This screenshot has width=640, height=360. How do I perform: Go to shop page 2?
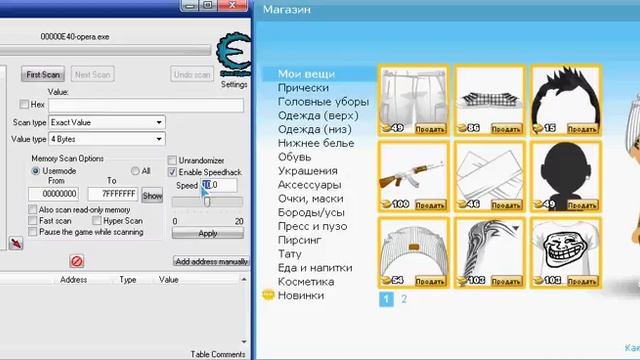point(404,299)
